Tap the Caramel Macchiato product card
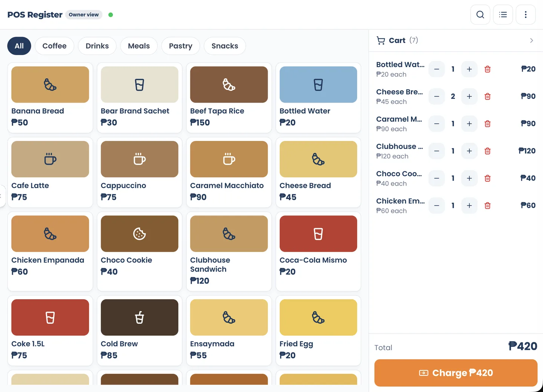Viewport: 543px width, 392px height. click(229, 172)
